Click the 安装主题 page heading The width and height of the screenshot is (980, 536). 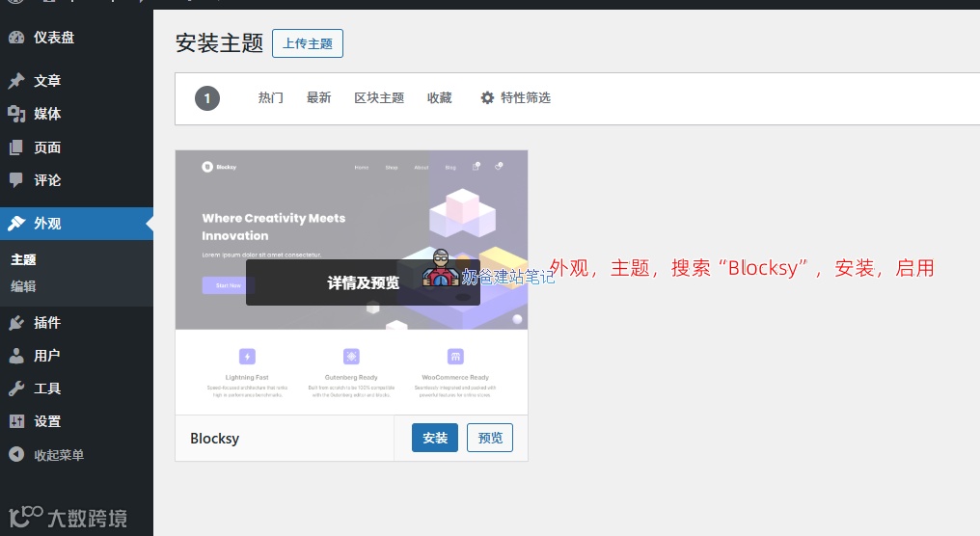pyautogui.click(x=219, y=43)
